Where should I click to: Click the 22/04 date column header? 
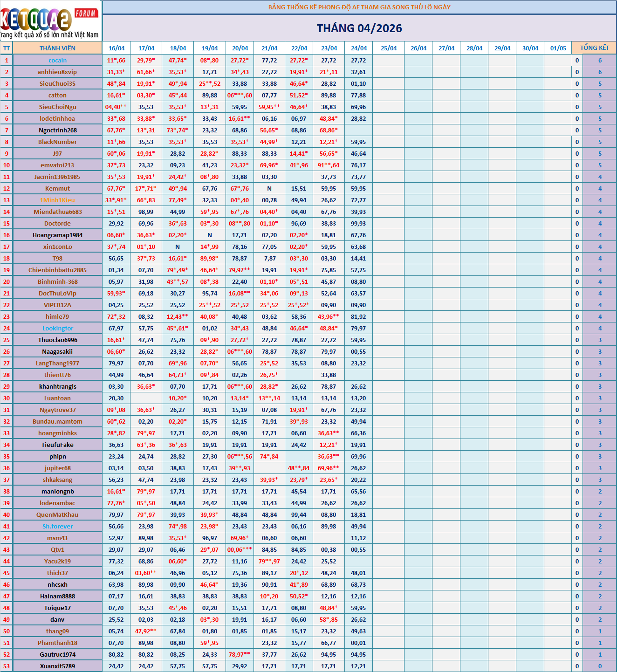point(299,48)
